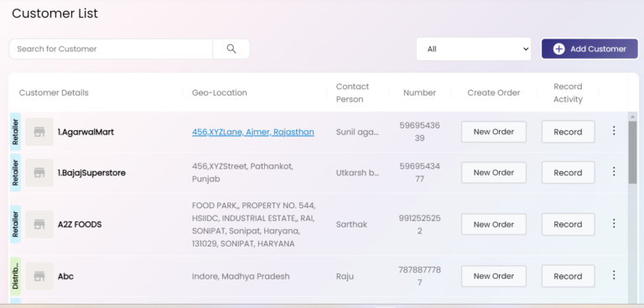
Task: Create New Order for 1.AgarwalMart
Action: (x=494, y=132)
